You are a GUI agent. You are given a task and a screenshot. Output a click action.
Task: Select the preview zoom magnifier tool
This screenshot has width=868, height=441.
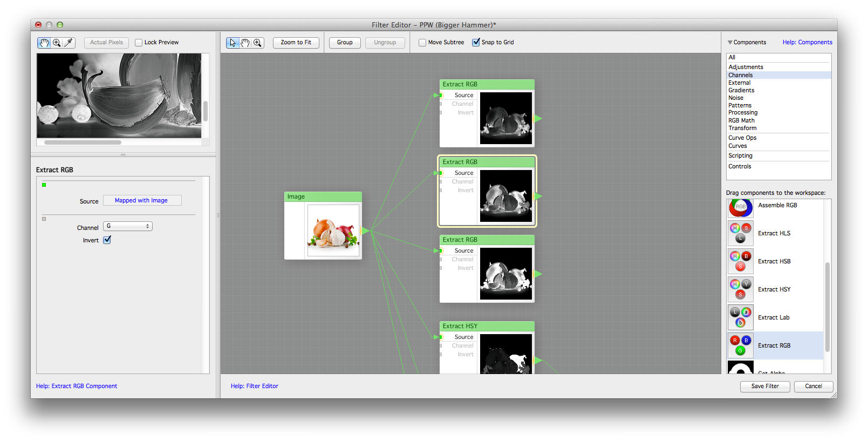(x=57, y=43)
